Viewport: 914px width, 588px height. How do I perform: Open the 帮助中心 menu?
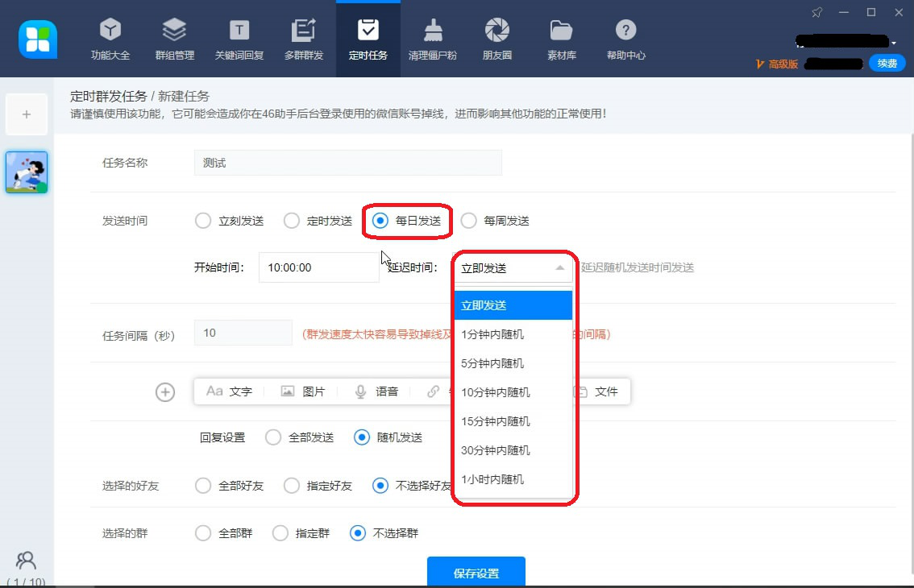[x=625, y=38]
